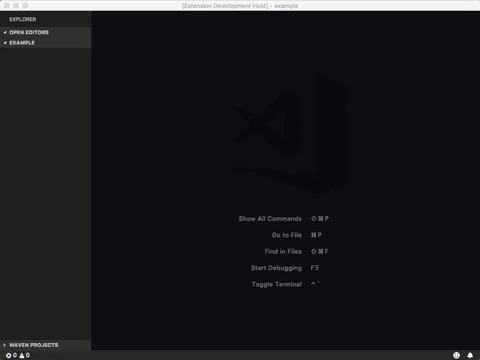Click the feedback smiley icon
Image resolution: width=480 pixels, height=360 pixels.
(x=457, y=355)
